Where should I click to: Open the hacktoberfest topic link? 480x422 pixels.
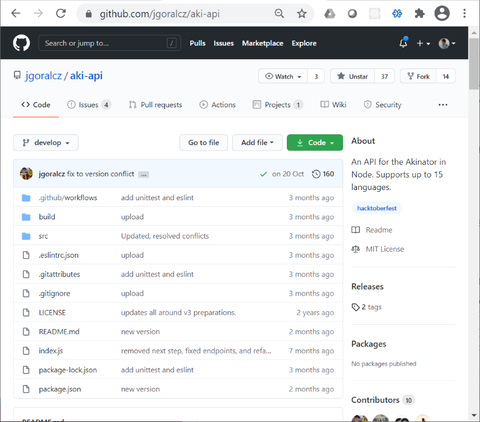pos(377,208)
